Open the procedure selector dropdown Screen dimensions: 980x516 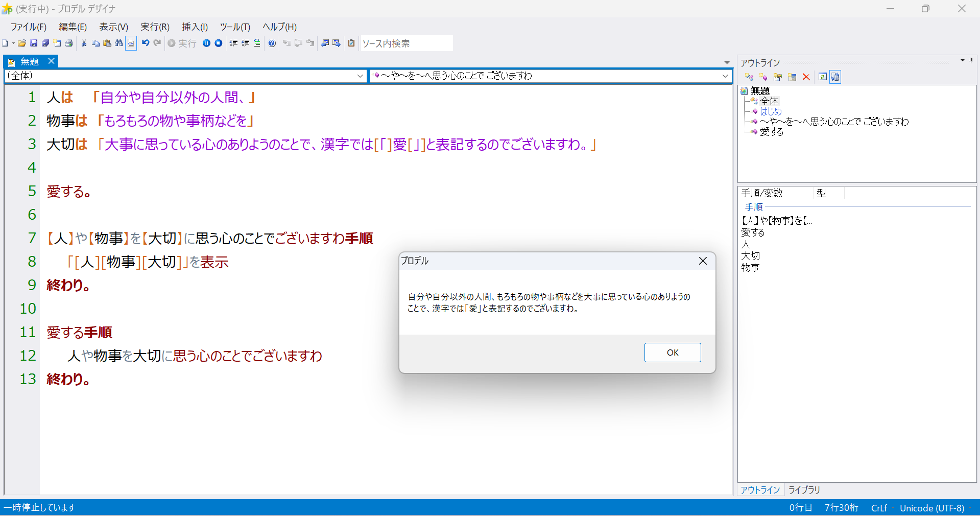coord(725,76)
